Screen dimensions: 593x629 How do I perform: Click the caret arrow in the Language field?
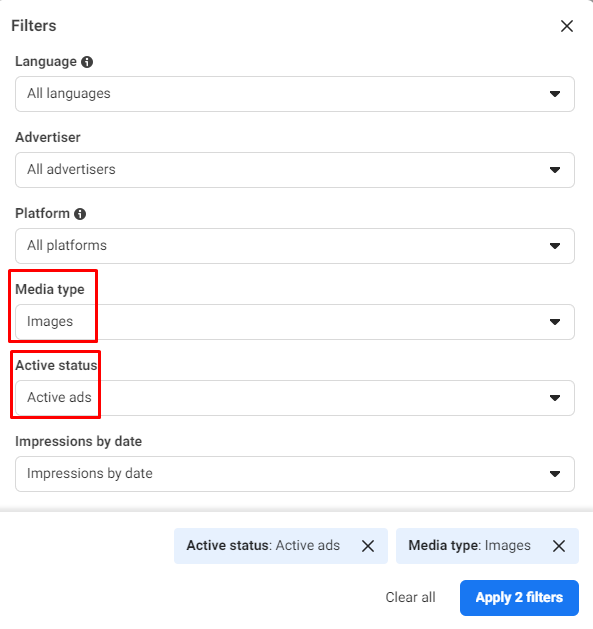tap(555, 94)
